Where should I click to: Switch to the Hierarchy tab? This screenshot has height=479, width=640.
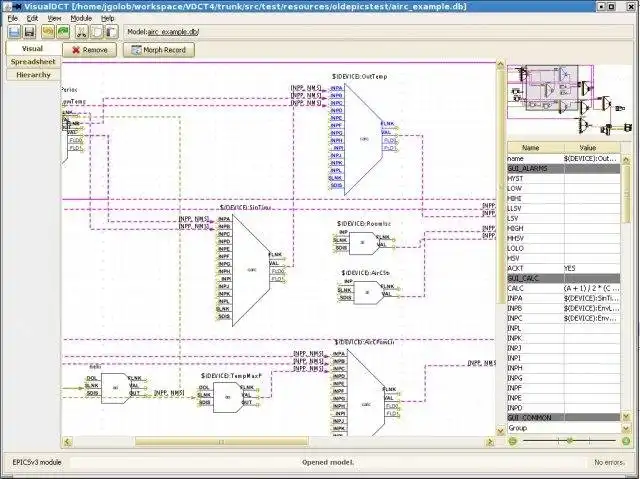pos(33,75)
